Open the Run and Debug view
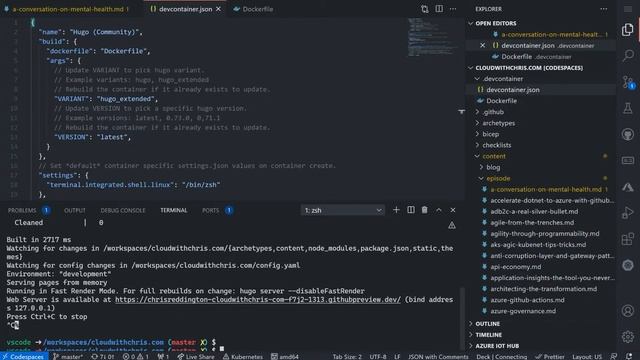The height and width of the screenshot is (360, 640). tap(628, 213)
